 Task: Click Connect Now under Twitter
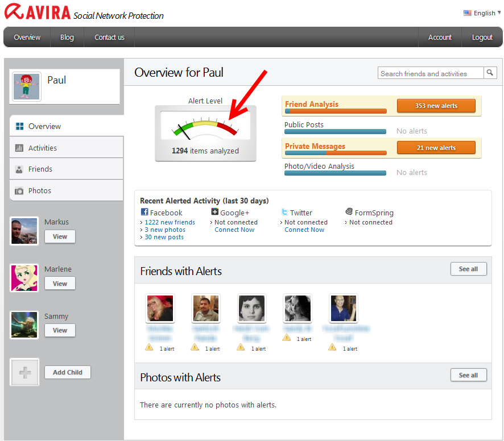(x=304, y=230)
